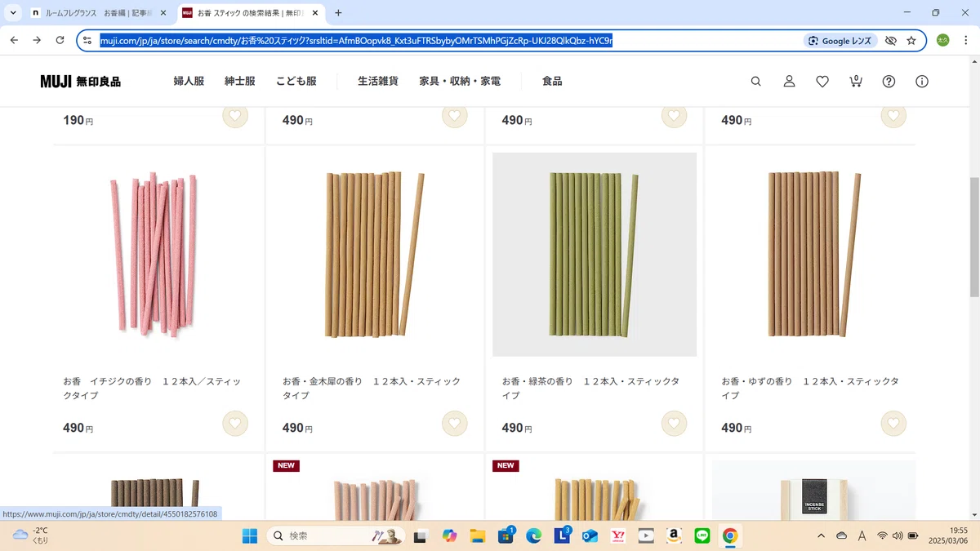Viewport: 980px width, 551px height.
Task: Click the MUJI 無印良品 logo
Action: pyautogui.click(x=81, y=82)
